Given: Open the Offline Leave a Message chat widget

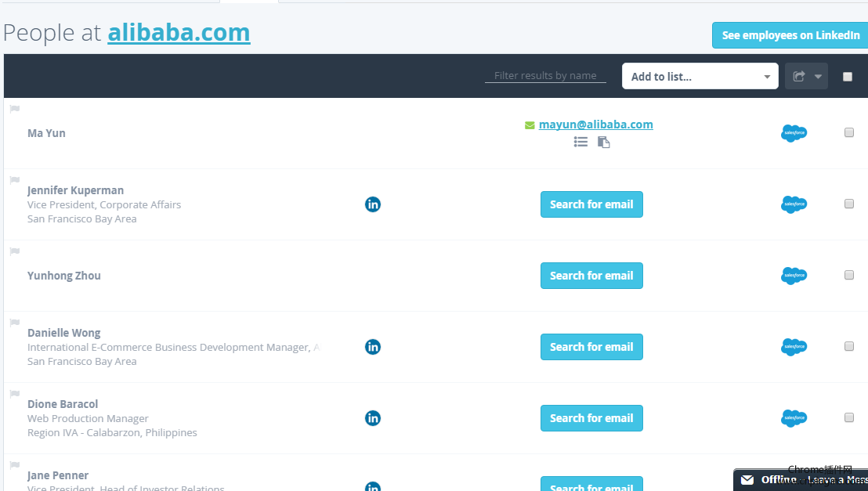Looking at the screenshot, I should [801, 480].
